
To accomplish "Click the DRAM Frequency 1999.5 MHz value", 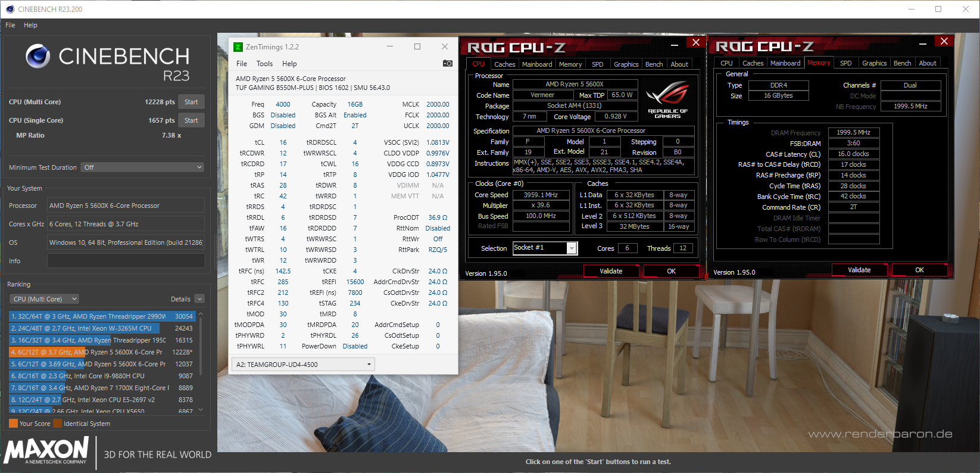I will [x=853, y=132].
